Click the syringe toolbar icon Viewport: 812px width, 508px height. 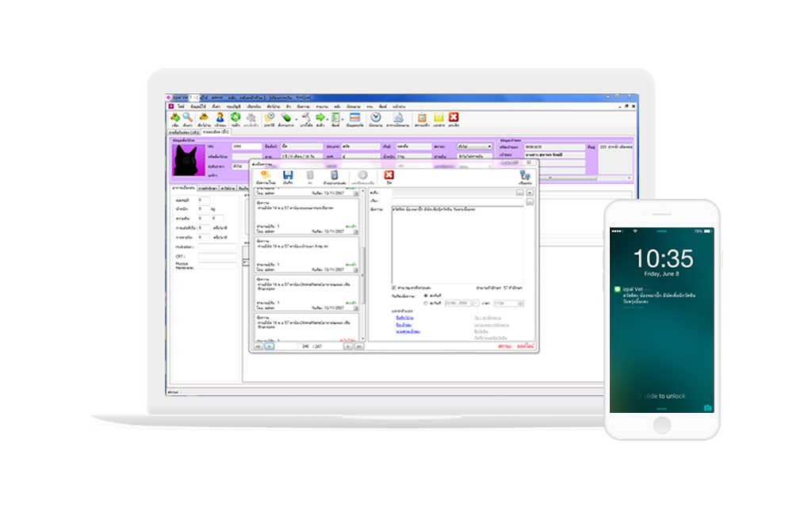point(306,118)
